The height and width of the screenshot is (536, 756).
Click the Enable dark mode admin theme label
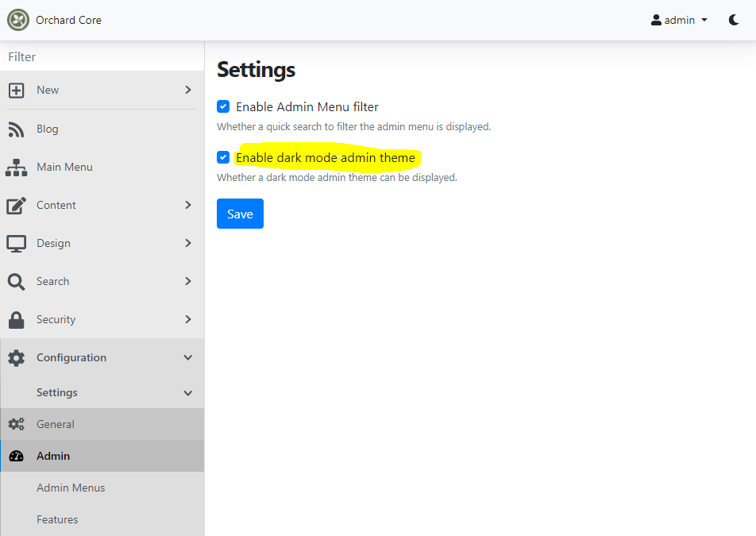tap(326, 157)
